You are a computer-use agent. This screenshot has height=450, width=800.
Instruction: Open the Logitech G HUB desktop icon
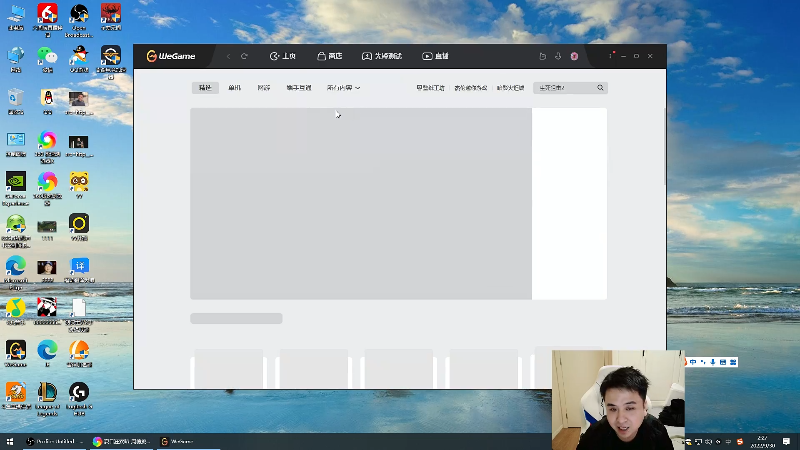tap(79, 399)
